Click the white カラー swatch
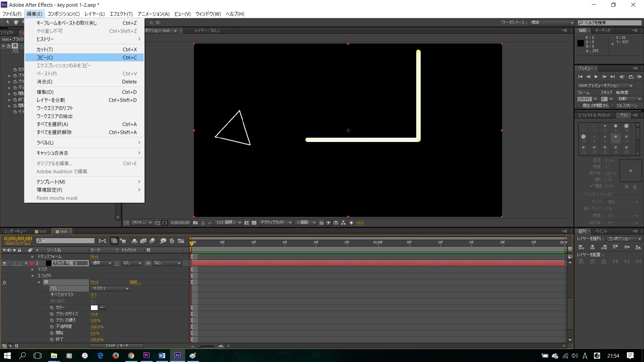 point(94,308)
